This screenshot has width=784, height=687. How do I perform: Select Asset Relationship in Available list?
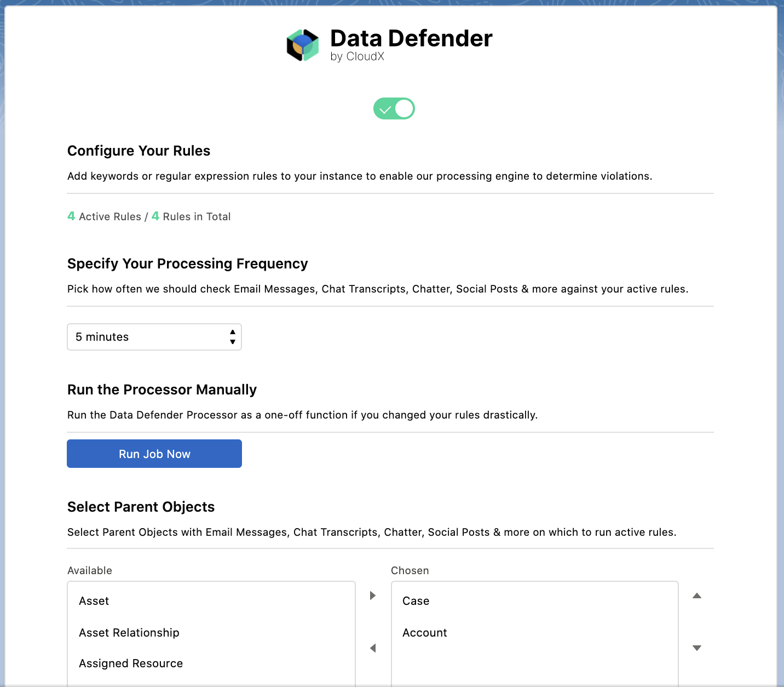[129, 633]
